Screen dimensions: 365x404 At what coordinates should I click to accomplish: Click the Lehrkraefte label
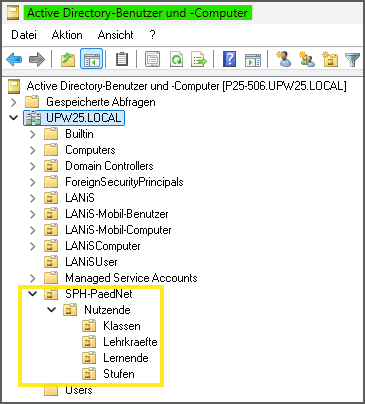[x=130, y=342]
